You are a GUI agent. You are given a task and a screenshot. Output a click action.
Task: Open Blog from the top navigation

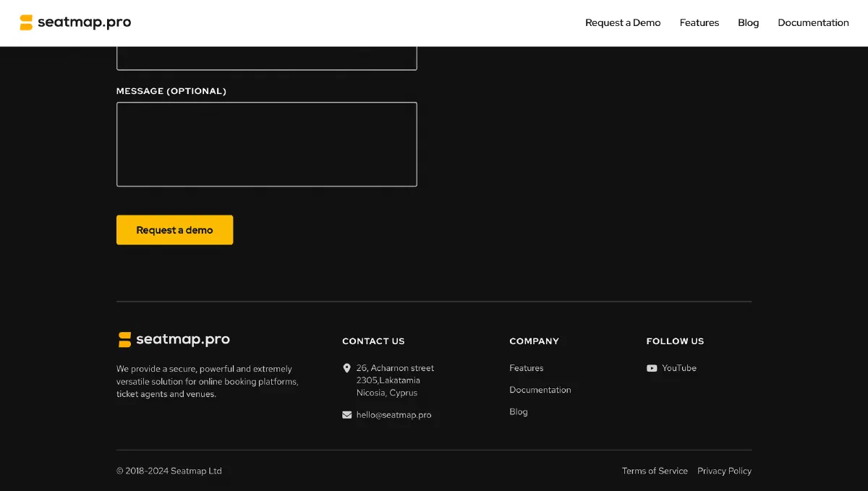(x=748, y=22)
